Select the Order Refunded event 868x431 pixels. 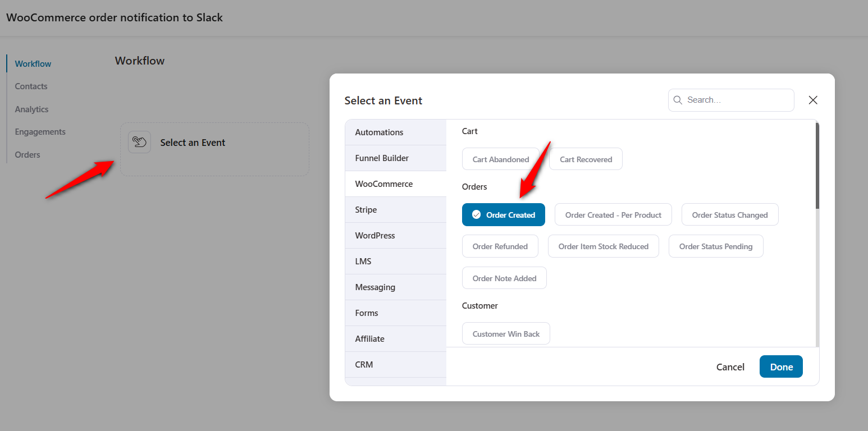tap(500, 246)
